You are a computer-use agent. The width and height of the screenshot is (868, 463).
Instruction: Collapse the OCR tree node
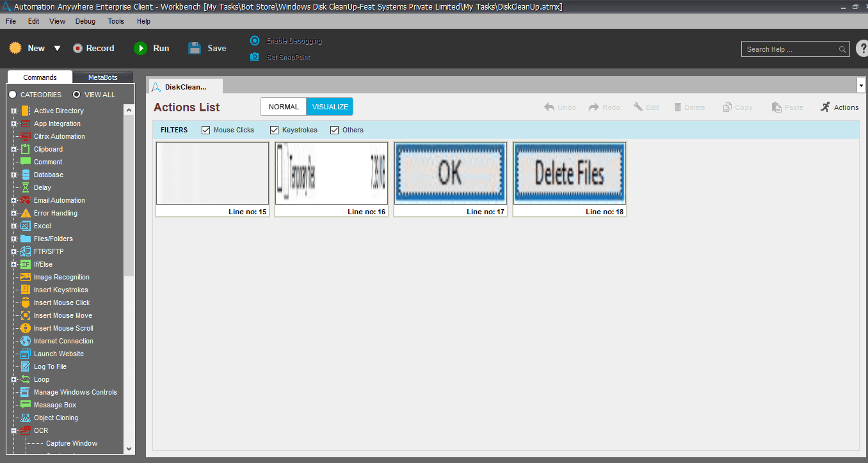tap(13, 430)
